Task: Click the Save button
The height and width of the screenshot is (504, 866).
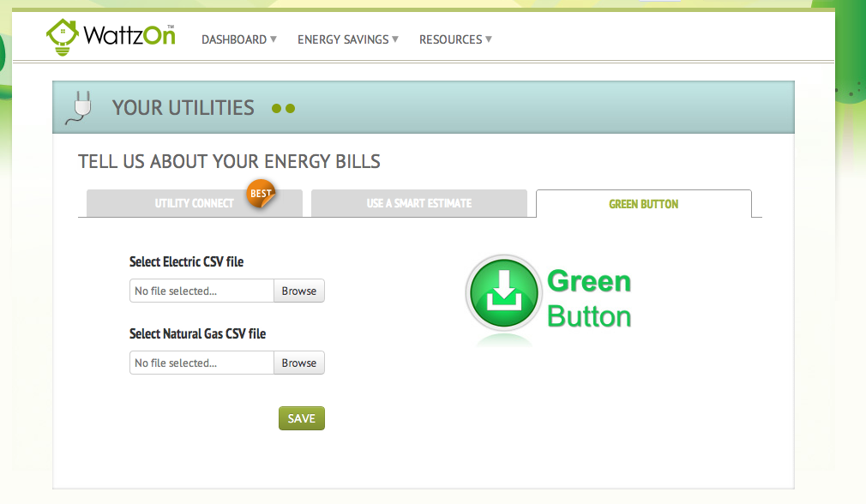Action: point(302,418)
